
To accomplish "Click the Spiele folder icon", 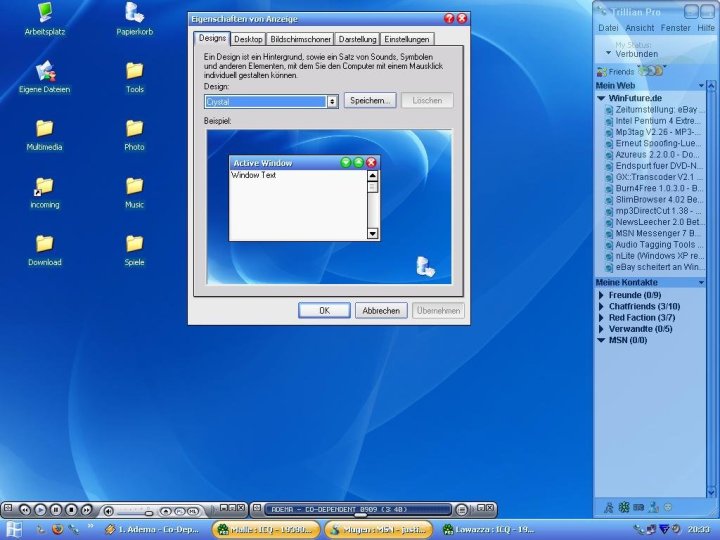I will click(134, 244).
